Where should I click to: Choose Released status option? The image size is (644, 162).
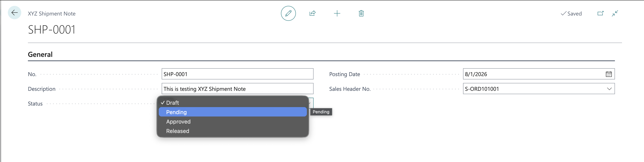coord(232,131)
